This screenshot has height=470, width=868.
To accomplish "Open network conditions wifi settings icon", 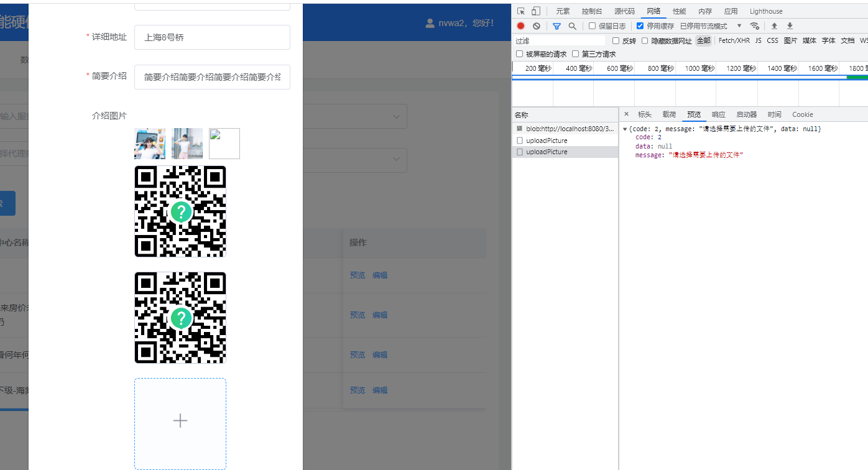I will click(x=755, y=26).
